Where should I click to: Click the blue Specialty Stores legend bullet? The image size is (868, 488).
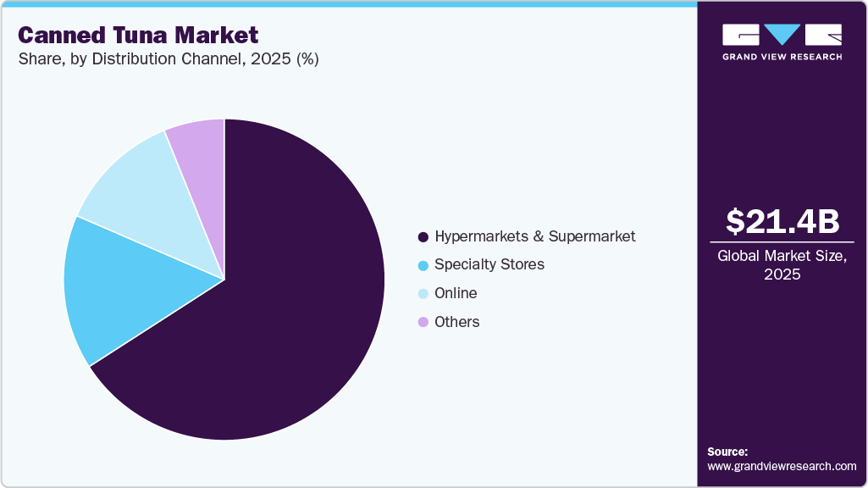click(x=422, y=265)
